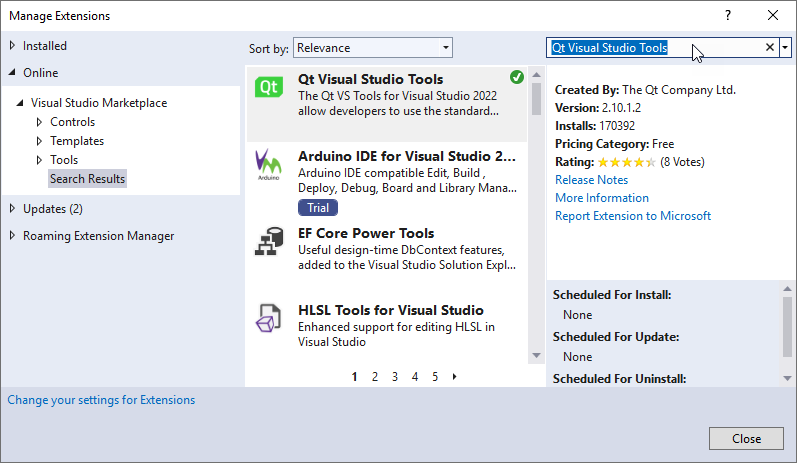Click Scheduled For Uninstall heading

(620, 379)
